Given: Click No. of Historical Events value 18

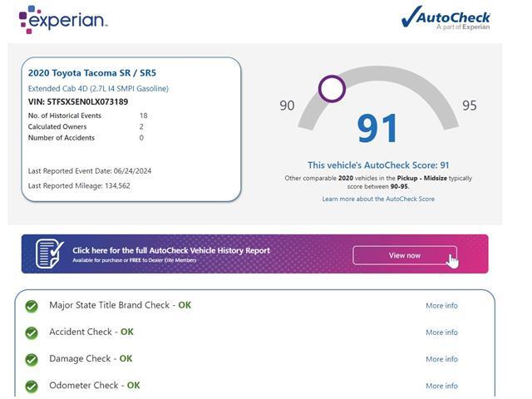Looking at the screenshot, I should click(144, 116).
